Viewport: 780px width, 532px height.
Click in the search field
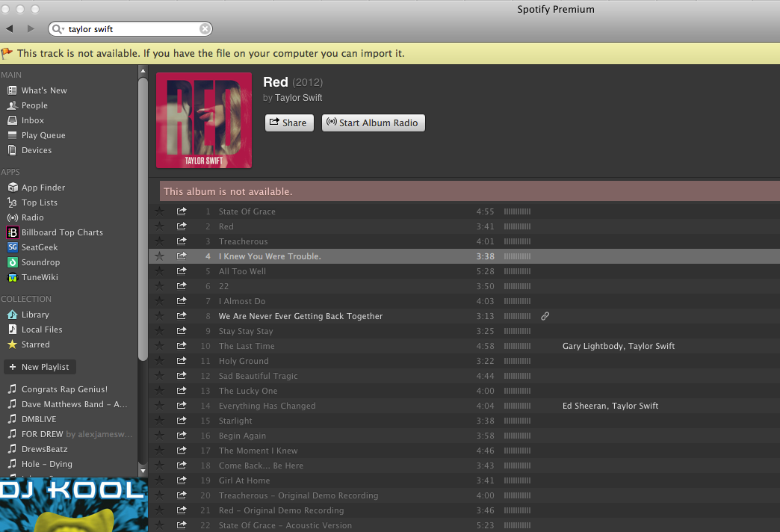click(131, 29)
